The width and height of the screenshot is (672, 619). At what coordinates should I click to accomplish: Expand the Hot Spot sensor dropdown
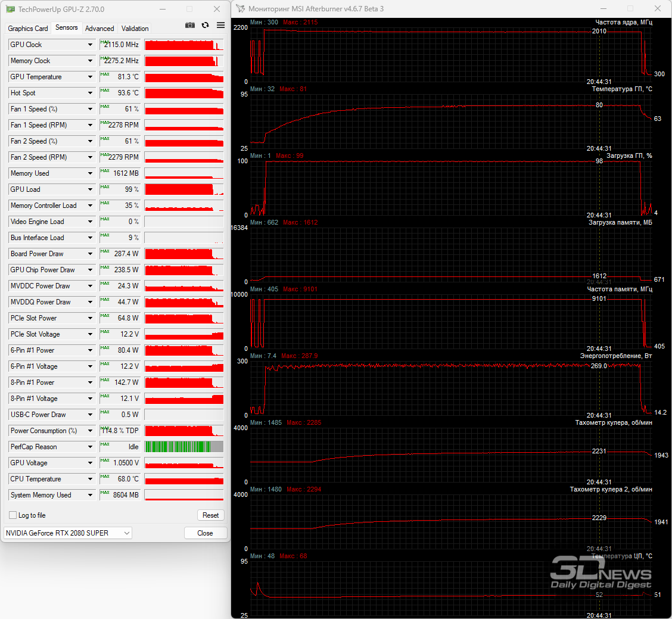(90, 93)
